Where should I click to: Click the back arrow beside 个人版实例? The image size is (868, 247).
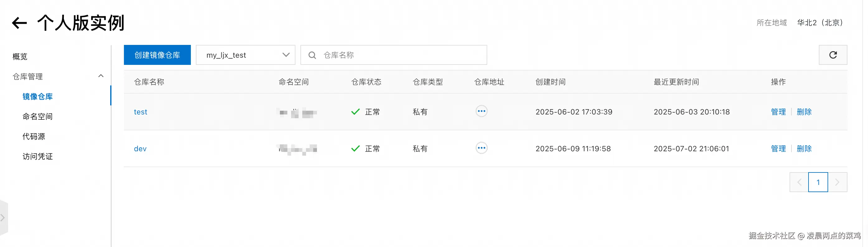pyautogui.click(x=19, y=23)
